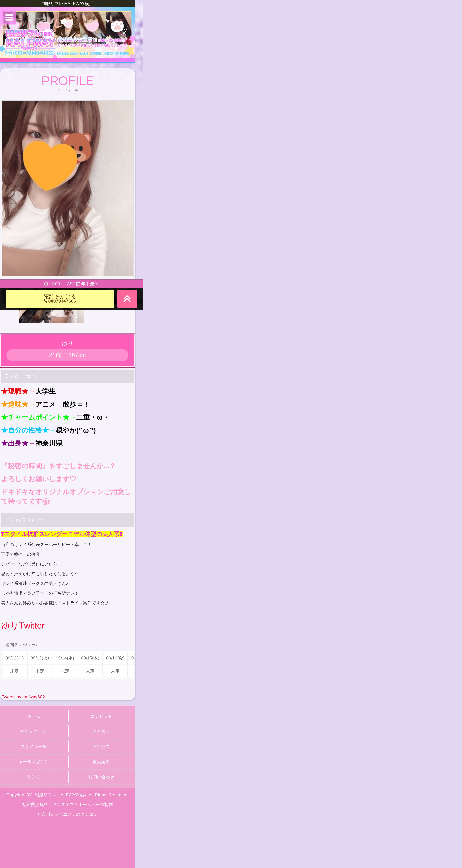462x868 pixels.
Task: Select the 09/13(火) schedule column header
Action: point(40,658)
